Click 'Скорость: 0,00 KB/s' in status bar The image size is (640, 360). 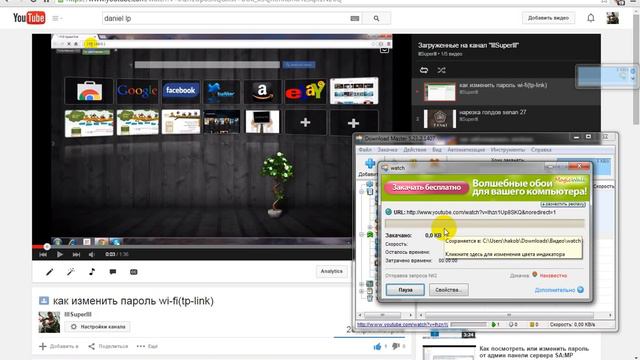pos(572,324)
